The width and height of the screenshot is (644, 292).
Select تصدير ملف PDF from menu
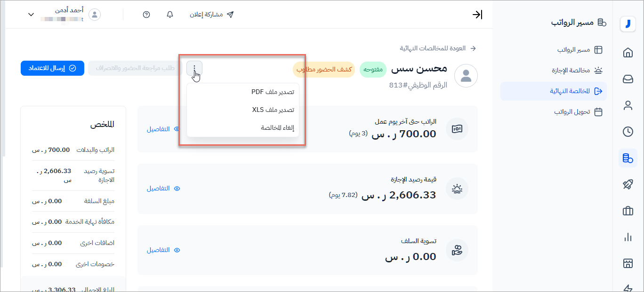point(273,92)
